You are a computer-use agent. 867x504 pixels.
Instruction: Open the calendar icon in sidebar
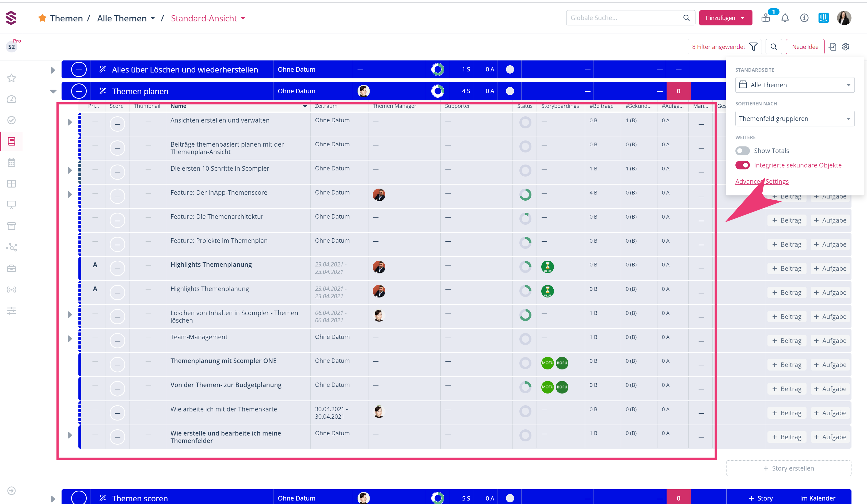click(11, 162)
